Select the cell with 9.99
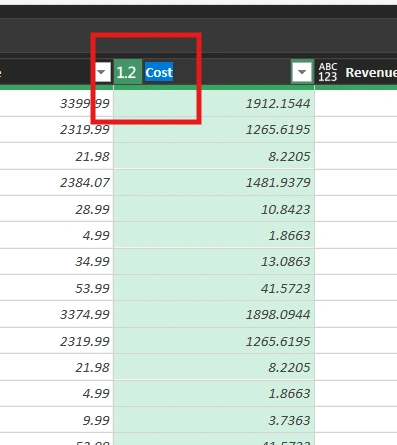Viewport: 397px width, 445px height. tap(56, 420)
